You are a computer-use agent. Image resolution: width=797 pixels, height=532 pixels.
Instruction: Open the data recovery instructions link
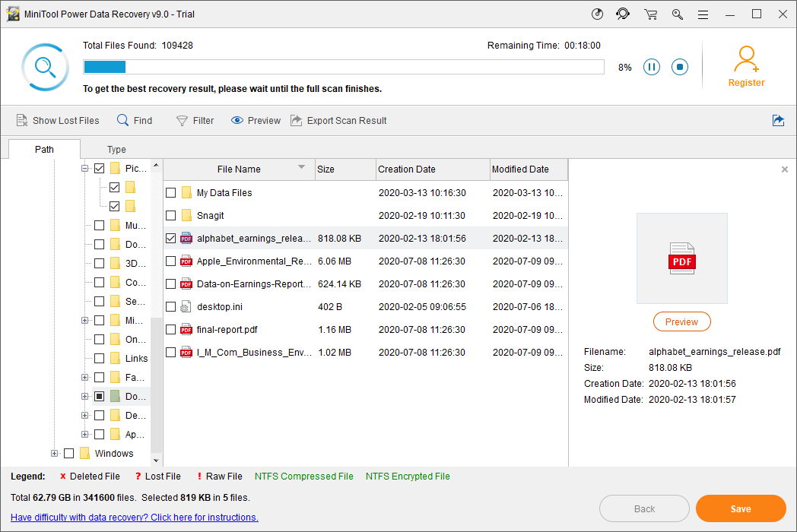click(134, 518)
